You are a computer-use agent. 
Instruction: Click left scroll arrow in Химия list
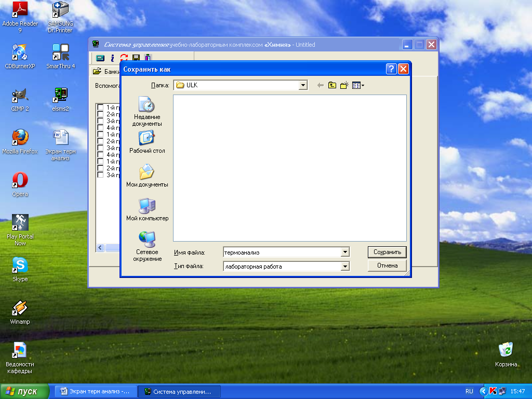click(100, 248)
